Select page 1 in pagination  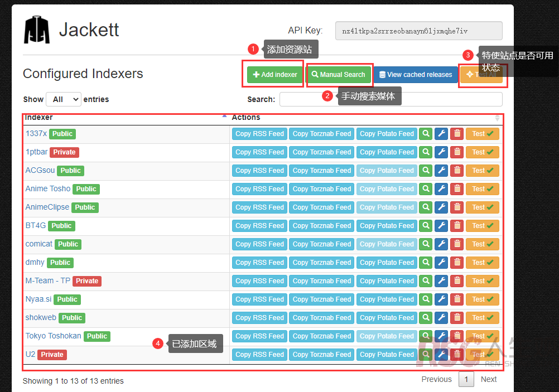click(466, 379)
